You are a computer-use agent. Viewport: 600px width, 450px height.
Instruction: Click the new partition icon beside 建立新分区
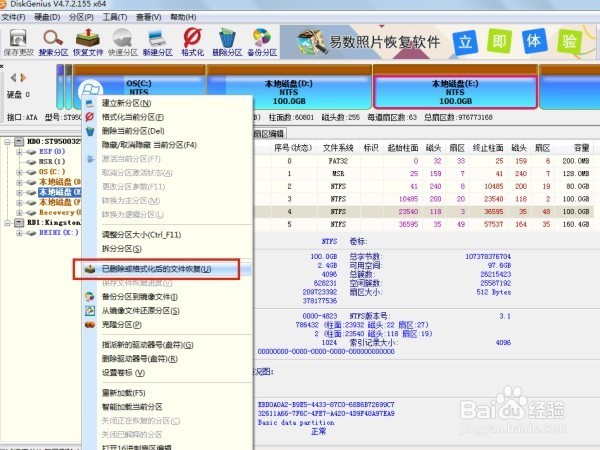click(90, 103)
